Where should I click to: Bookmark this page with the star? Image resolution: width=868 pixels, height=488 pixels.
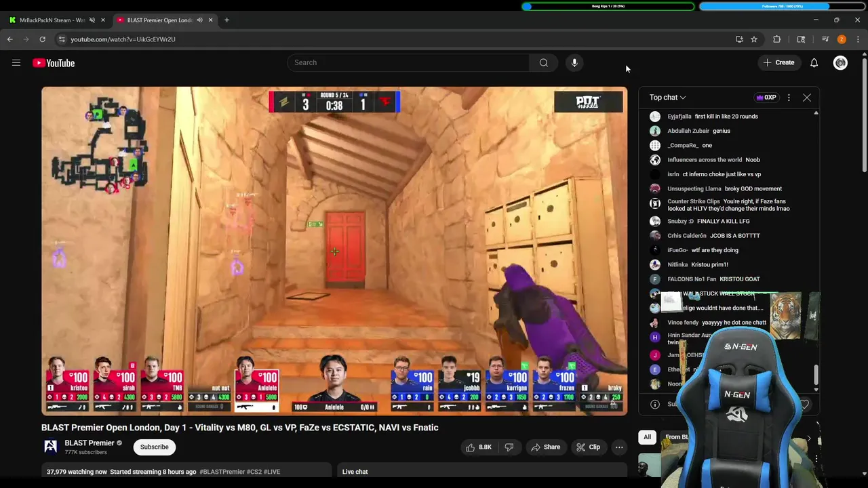tap(753, 39)
